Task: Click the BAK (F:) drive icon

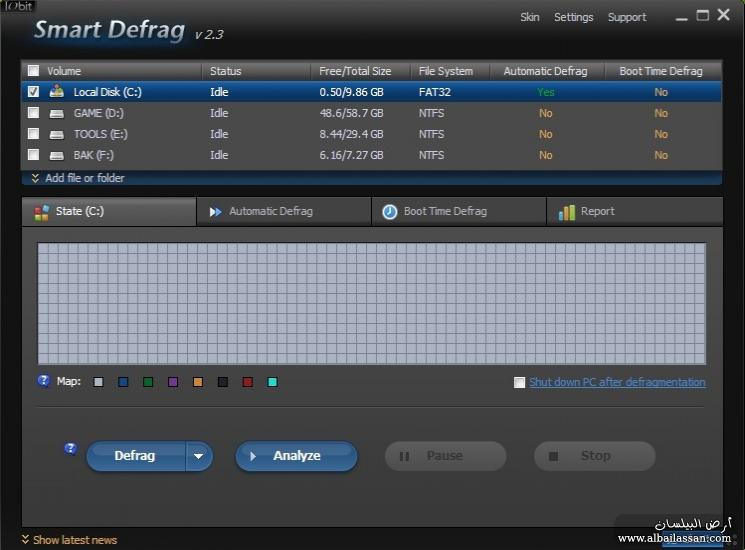Action: coord(57,155)
